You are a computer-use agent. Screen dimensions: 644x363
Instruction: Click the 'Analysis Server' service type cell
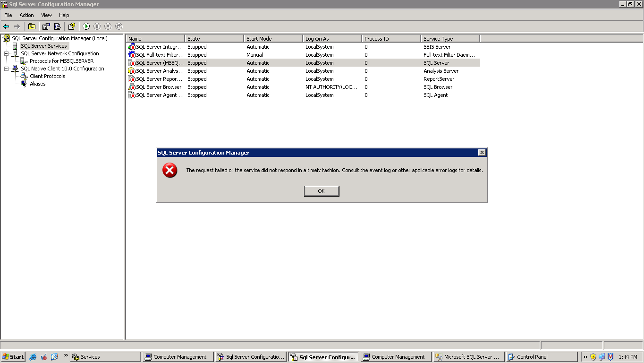(x=441, y=71)
